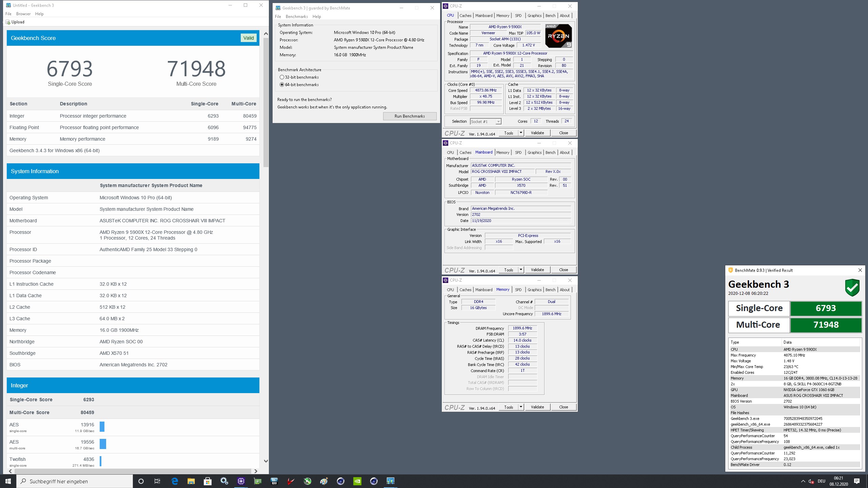Open the green graphics card app on taskbar
The image size is (868, 488).
coord(258,481)
